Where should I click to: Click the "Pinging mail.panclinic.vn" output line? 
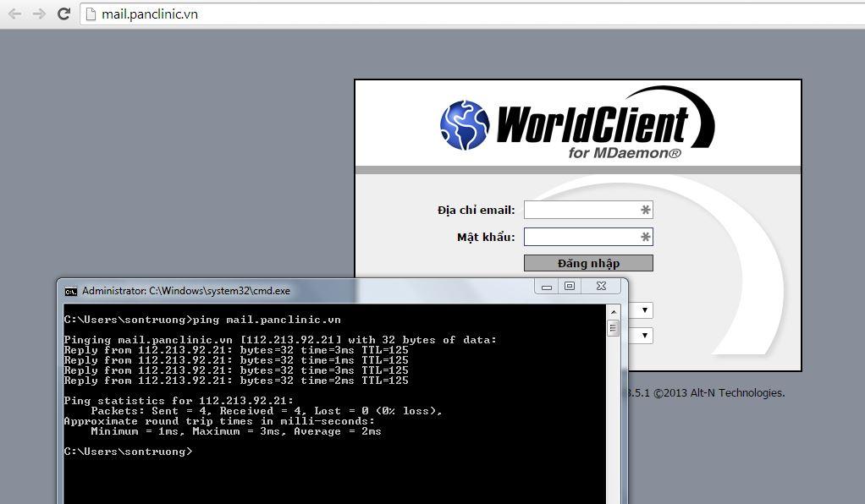[x=280, y=340]
